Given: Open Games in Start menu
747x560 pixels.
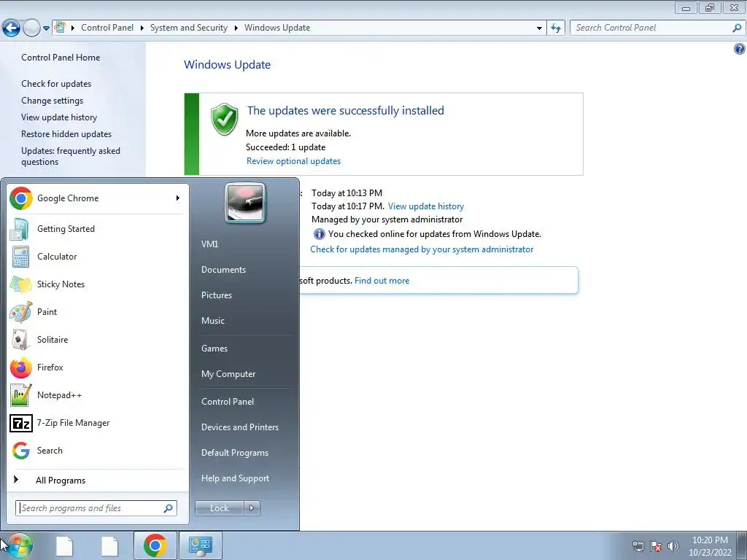Looking at the screenshot, I should coord(214,349).
